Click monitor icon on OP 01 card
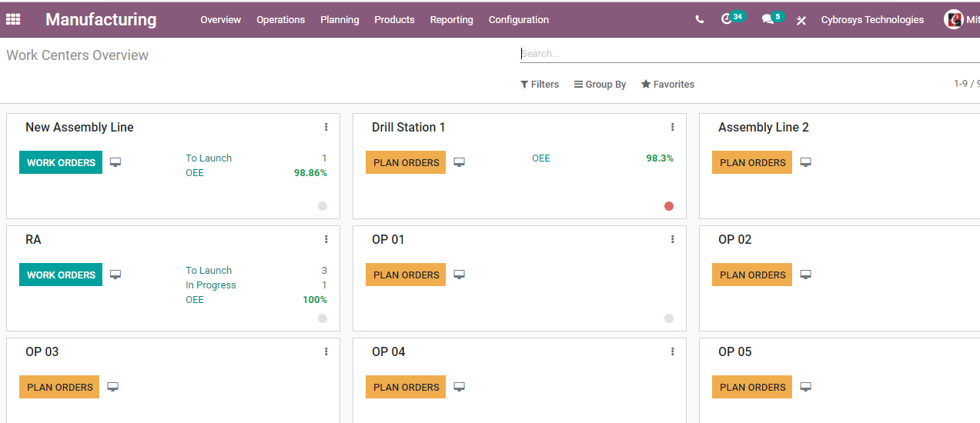This screenshot has height=423, width=980. tap(459, 275)
